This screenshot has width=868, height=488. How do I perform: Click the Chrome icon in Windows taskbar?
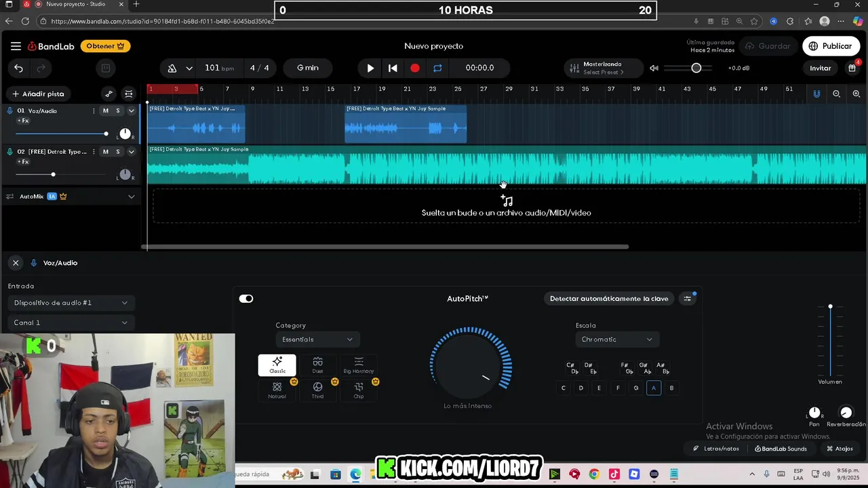(x=594, y=474)
